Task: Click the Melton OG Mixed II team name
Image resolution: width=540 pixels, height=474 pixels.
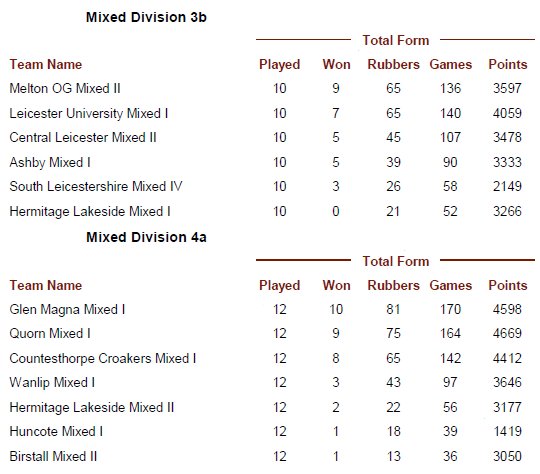Action: coord(65,89)
